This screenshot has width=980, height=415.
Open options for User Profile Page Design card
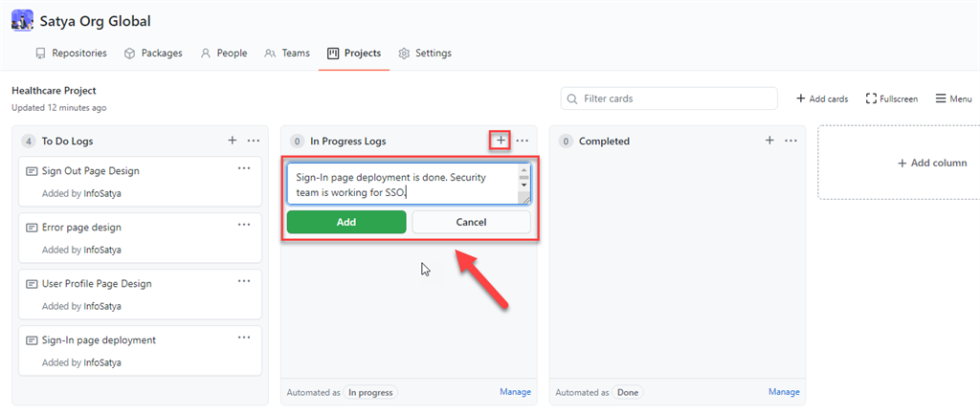[244, 280]
